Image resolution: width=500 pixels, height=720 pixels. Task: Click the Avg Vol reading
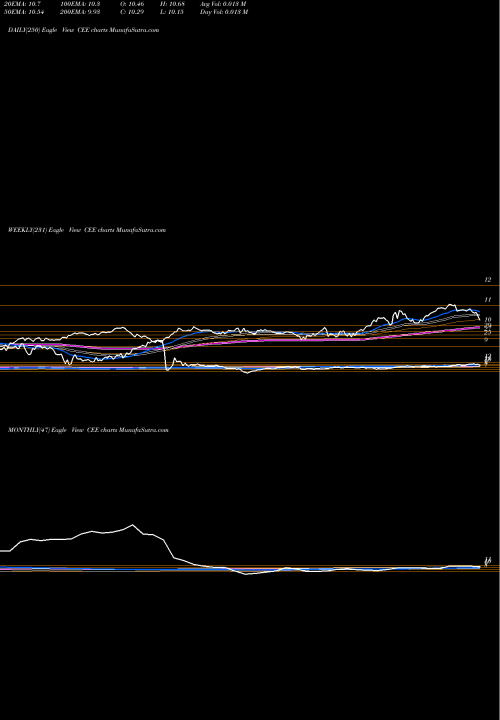coord(224,4)
